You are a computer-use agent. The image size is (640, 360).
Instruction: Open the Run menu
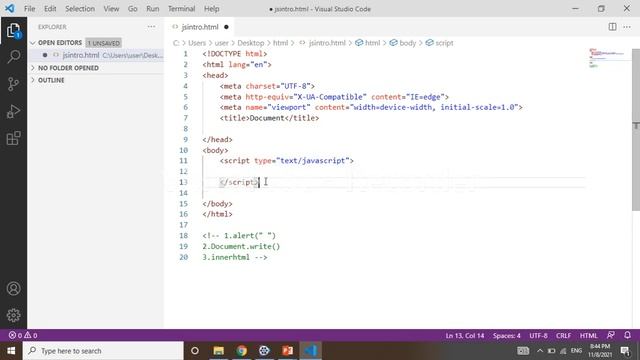[153, 9]
